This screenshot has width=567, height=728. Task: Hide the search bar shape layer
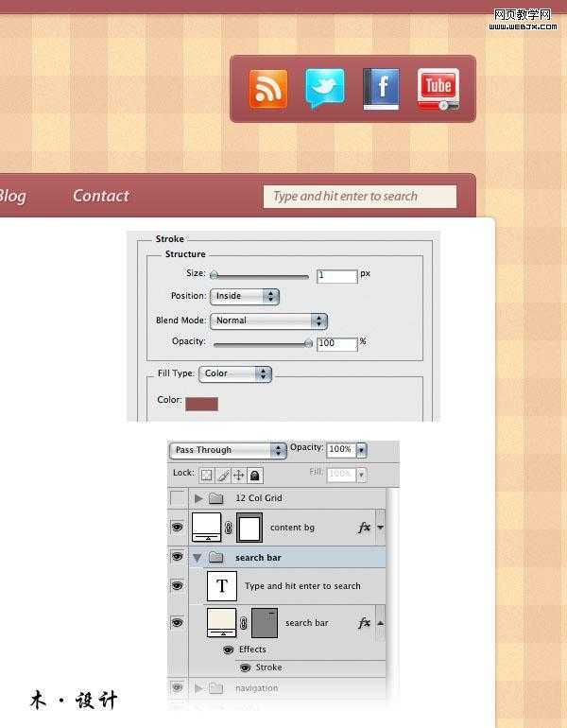click(178, 622)
